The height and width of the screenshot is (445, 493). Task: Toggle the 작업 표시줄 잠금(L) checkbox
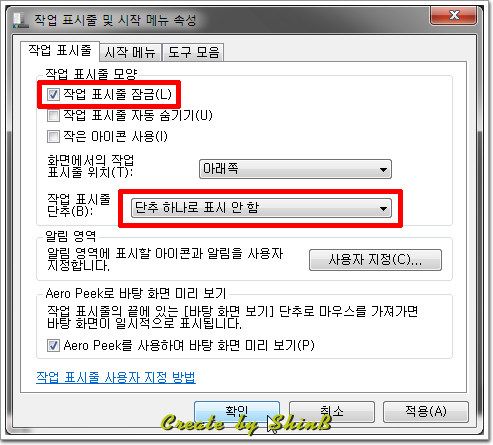[53, 94]
